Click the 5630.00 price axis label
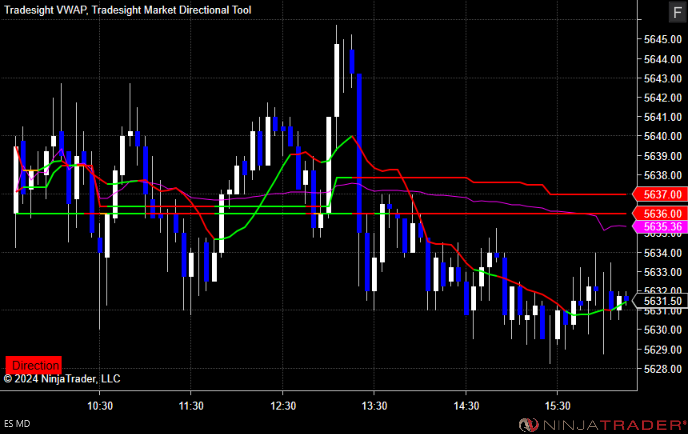 pyautogui.click(x=663, y=330)
